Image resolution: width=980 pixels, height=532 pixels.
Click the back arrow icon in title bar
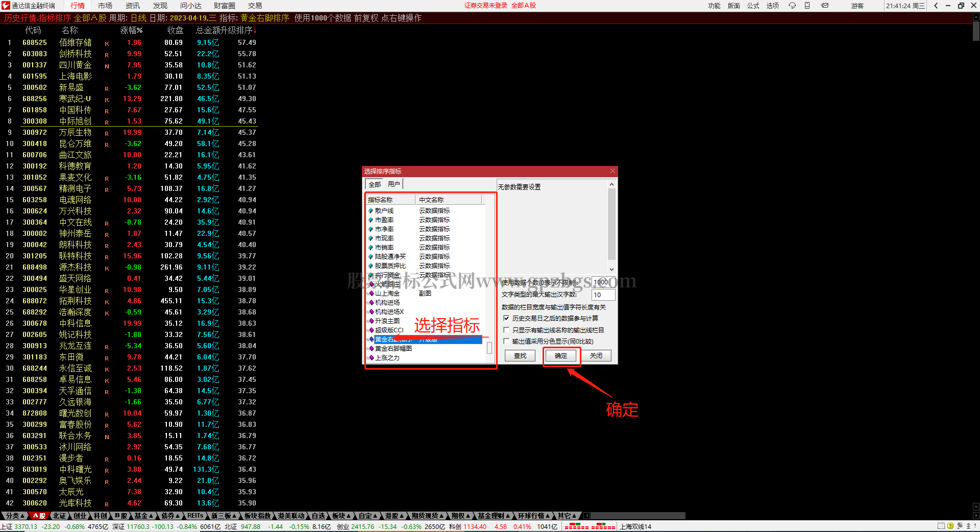point(936,6)
